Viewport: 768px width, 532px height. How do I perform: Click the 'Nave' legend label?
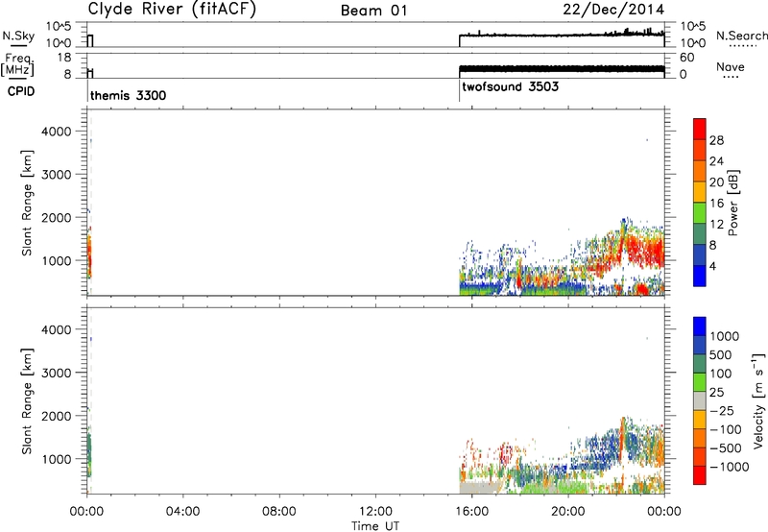tap(731, 66)
